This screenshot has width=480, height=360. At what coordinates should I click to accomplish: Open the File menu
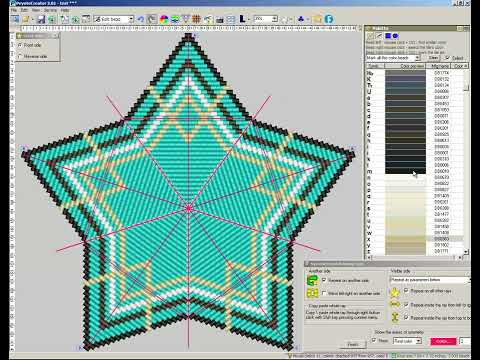tap(14, 10)
